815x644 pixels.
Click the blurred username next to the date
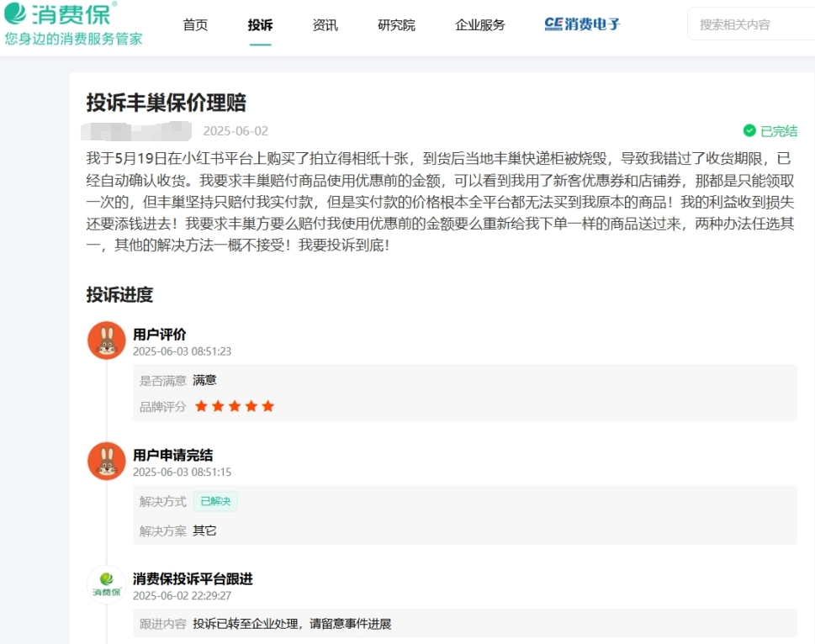coord(136,131)
